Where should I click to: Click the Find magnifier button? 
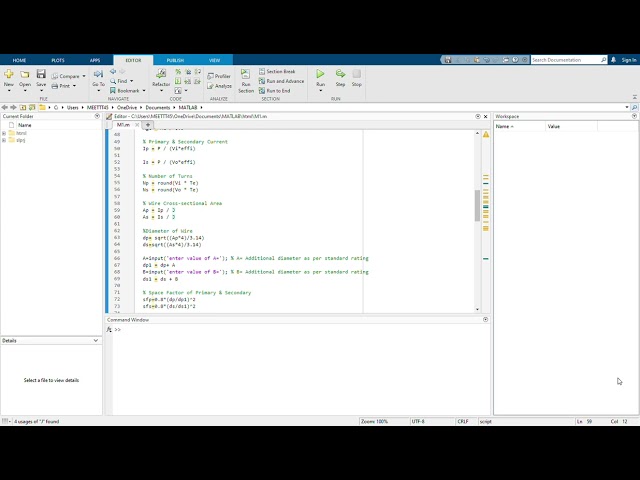click(x=118, y=81)
